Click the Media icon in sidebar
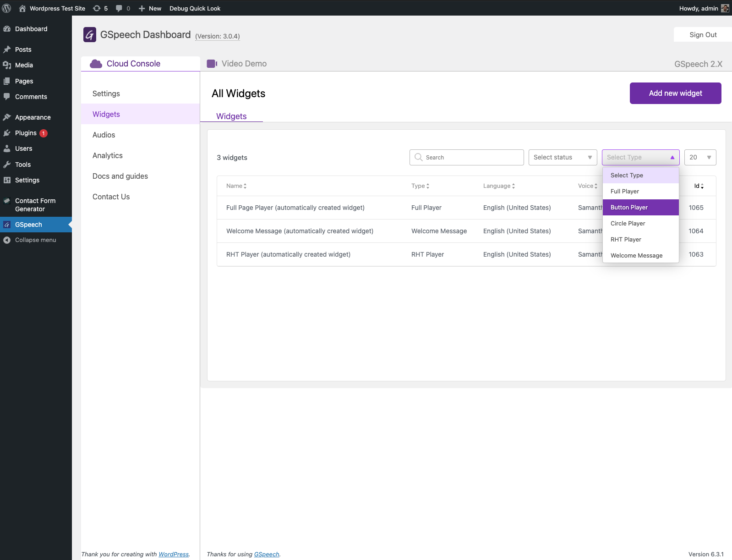This screenshot has width=732, height=560. point(7,65)
